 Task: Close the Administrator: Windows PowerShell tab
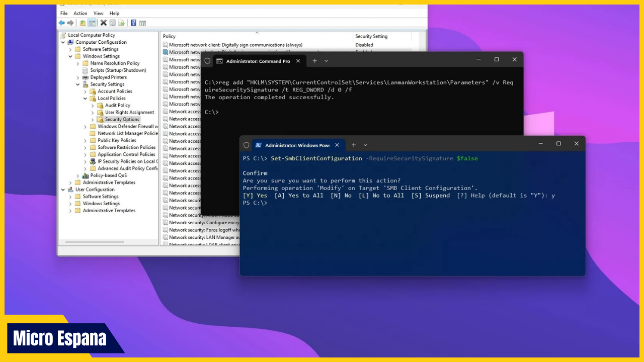pyautogui.click(x=337, y=145)
